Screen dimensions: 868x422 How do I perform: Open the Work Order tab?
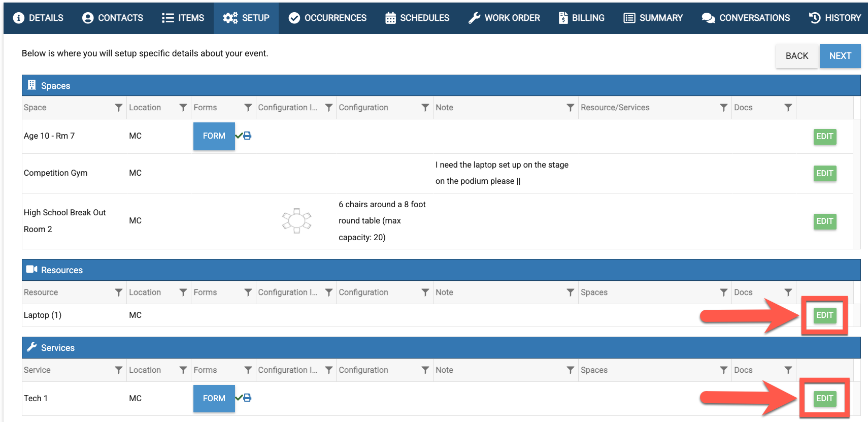pos(504,18)
